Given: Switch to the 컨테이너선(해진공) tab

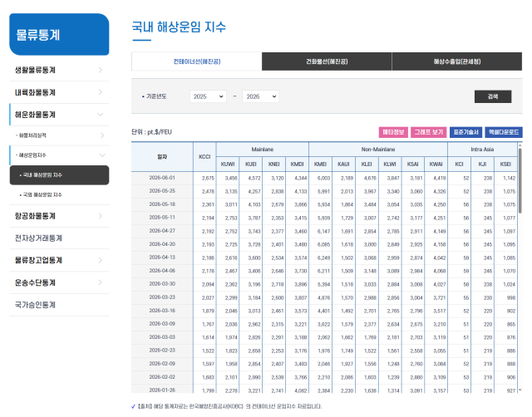Looking at the screenshot, I should (197, 61).
